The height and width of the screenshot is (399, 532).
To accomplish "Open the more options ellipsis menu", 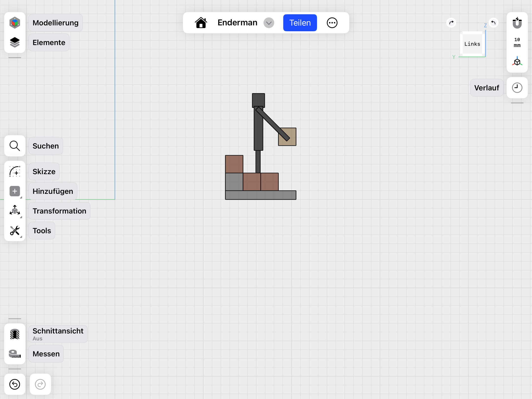I will (332, 23).
